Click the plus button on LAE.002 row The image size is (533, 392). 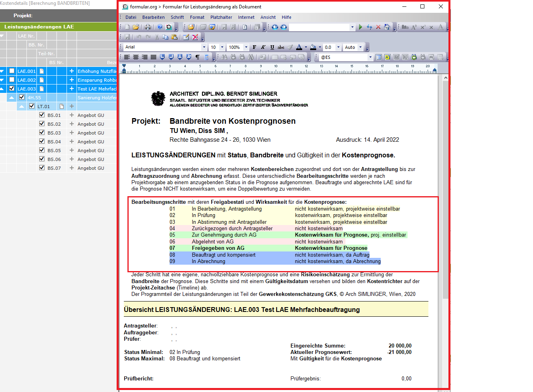point(72,80)
